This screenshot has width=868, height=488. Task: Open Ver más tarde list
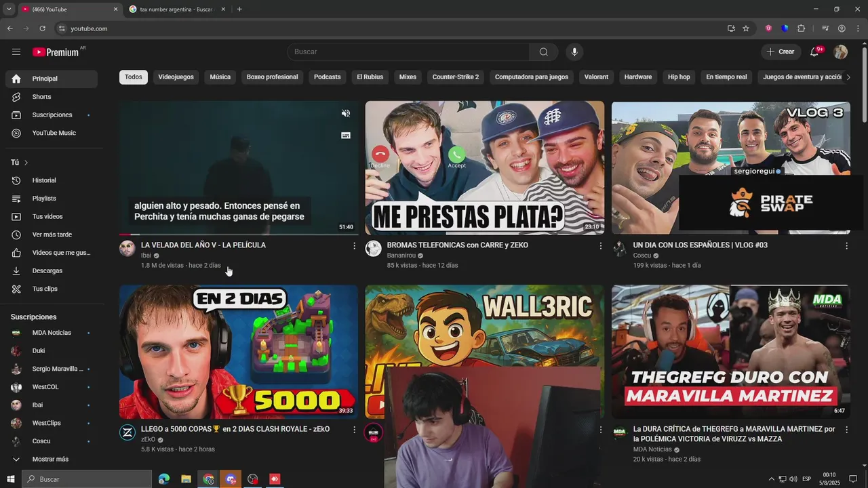click(52, 235)
